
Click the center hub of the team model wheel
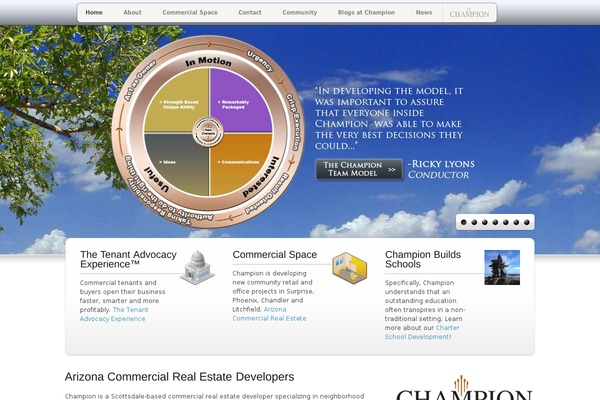click(208, 132)
